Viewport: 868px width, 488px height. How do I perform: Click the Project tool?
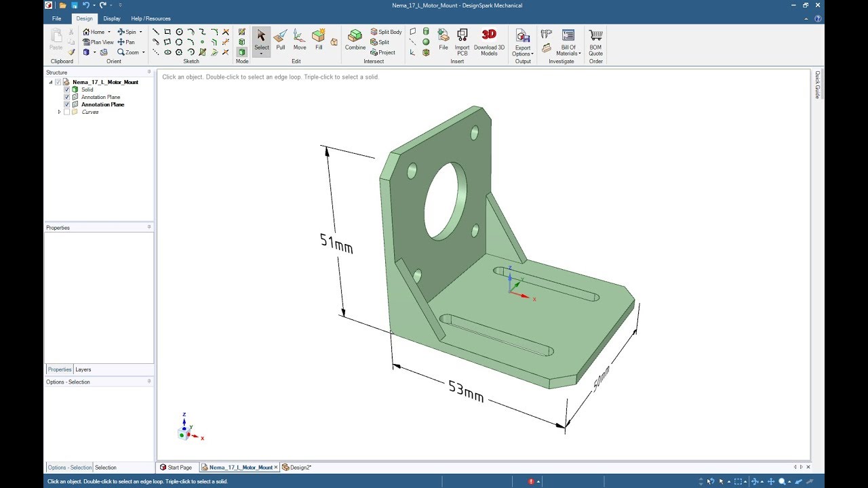[382, 52]
